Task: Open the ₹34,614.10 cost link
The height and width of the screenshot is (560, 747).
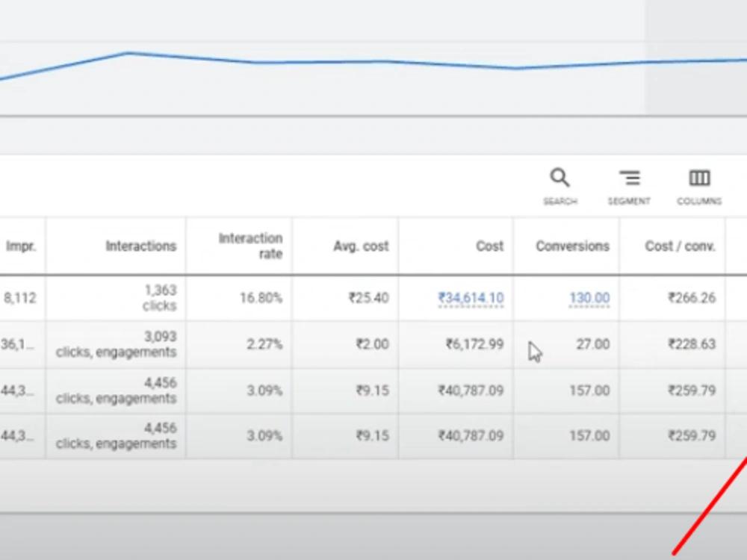Action: click(471, 298)
